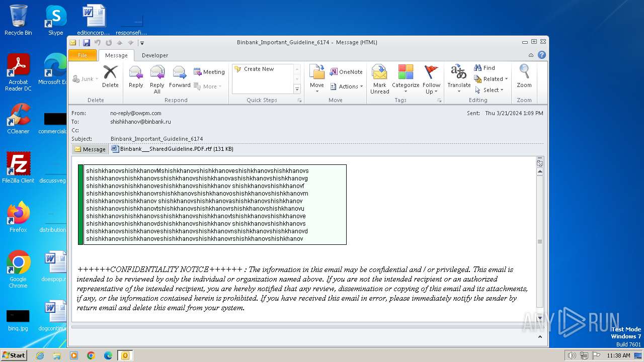Click the Start button

14,355
